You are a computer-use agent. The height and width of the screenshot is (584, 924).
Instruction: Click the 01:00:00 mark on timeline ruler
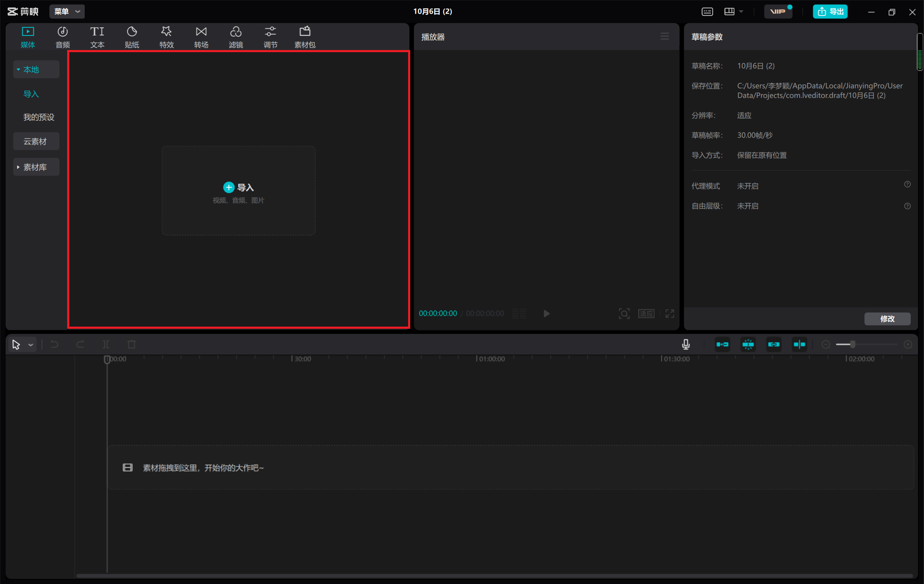pyautogui.click(x=492, y=359)
